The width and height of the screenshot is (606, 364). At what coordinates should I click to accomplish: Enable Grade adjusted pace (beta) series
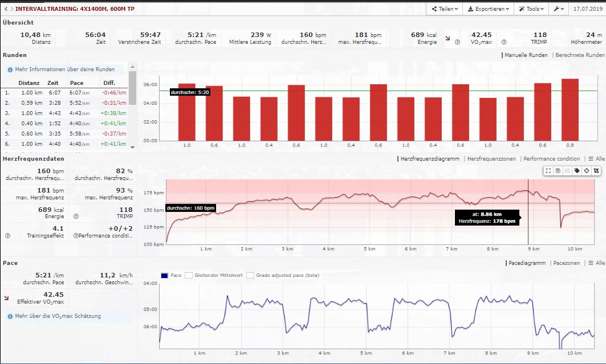click(x=251, y=275)
